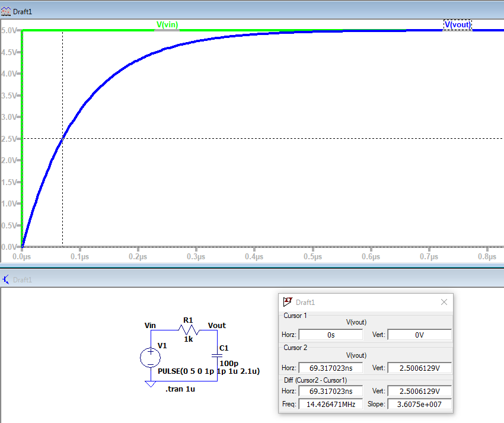Click the waveform window Draft1 title icon

(x=7, y=12)
